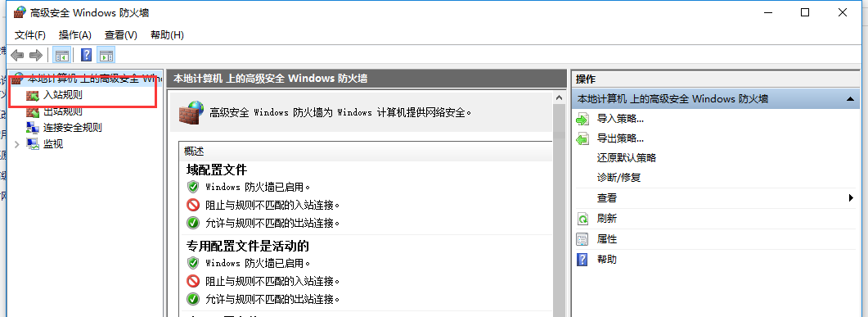The height and width of the screenshot is (317, 868).
Task: Click 导入策略... action
Action: (620, 119)
